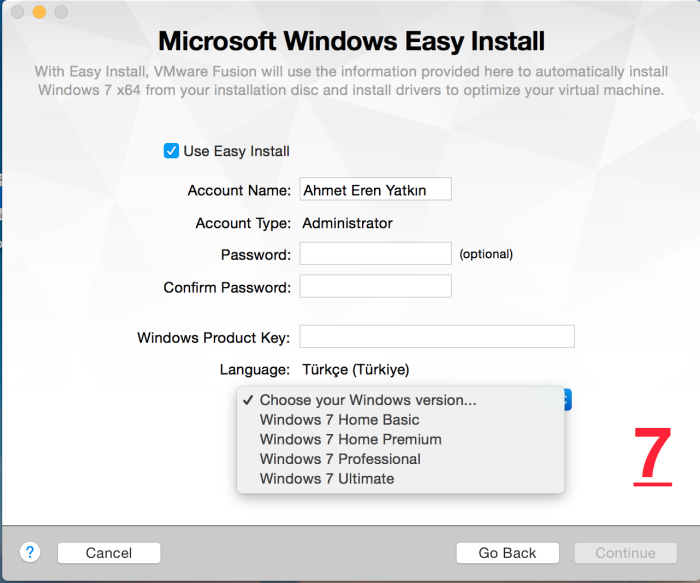Uncheck Use Easy Install checkbox
700x583 pixels.
[x=171, y=151]
